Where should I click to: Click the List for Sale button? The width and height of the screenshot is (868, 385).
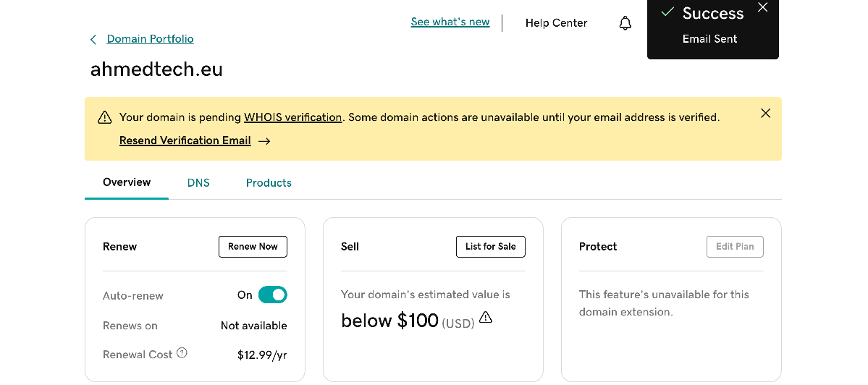point(490,247)
